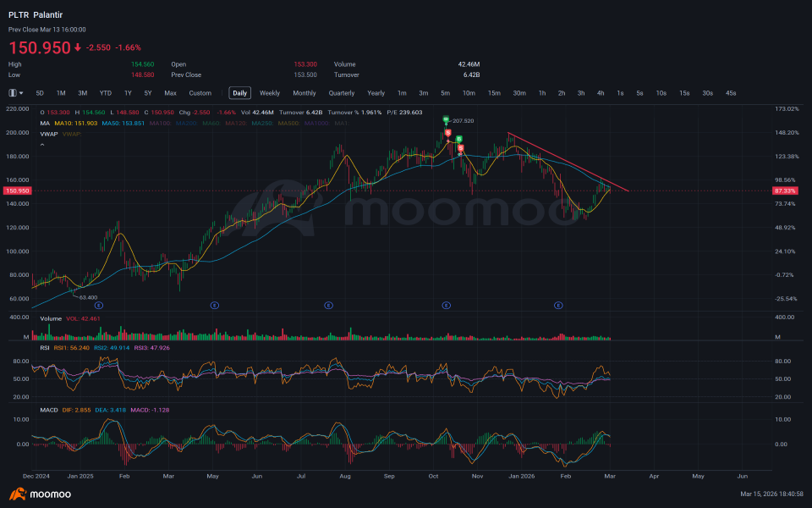This screenshot has height=508, width=812.
Task: Click the lower red S Sell marker near the MA50 line
Action: (x=460, y=148)
